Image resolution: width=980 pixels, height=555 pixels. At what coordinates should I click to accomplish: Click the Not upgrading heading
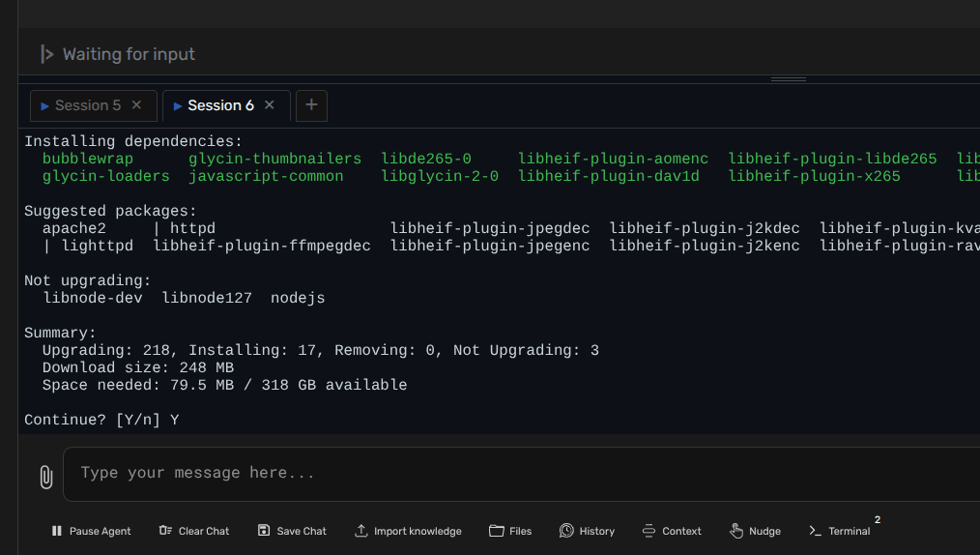(x=88, y=280)
